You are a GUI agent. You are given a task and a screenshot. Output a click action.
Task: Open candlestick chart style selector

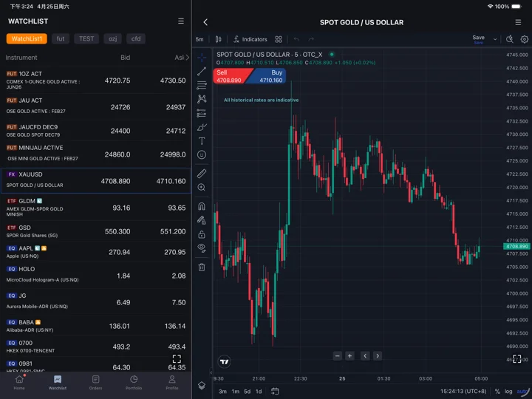(219, 39)
